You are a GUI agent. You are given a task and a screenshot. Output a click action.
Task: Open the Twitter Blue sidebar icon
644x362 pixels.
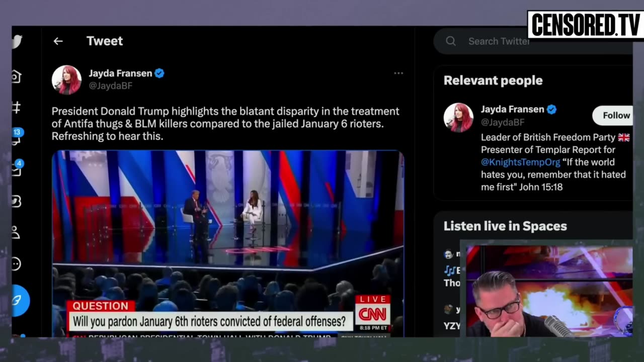click(16, 201)
